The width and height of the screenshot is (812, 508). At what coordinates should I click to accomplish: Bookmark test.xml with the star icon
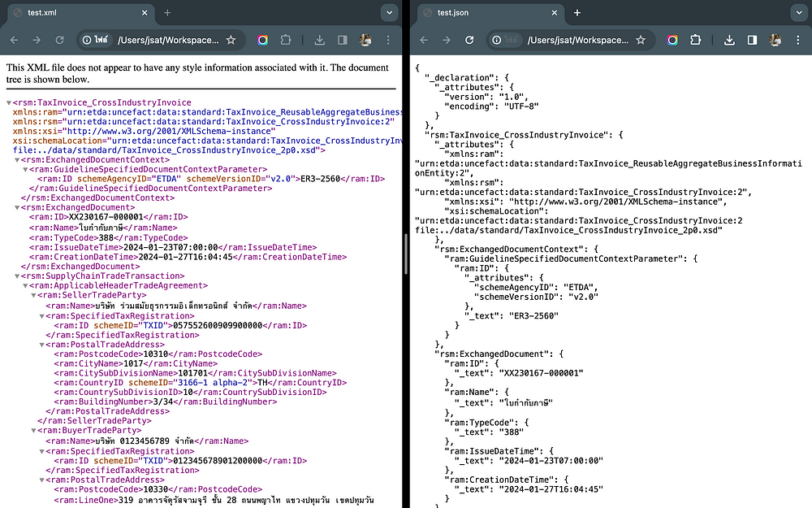click(x=231, y=40)
